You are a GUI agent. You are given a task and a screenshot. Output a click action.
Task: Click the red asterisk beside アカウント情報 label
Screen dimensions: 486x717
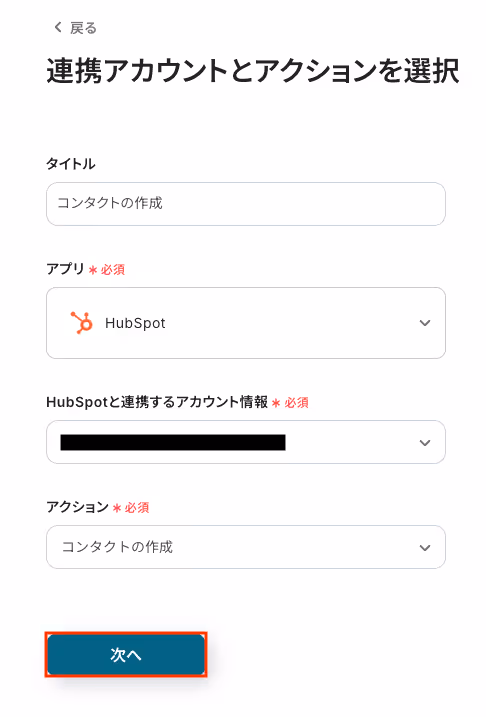coord(276,403)
